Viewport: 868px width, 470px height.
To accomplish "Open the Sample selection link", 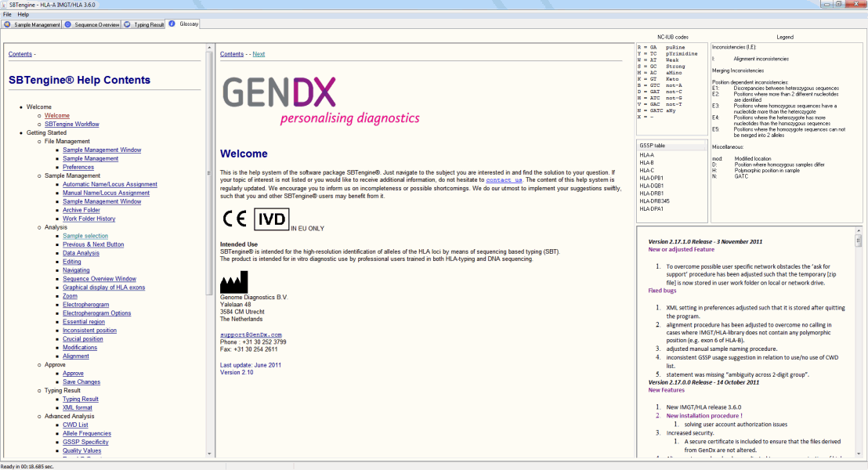I will (x=85, y=236).
